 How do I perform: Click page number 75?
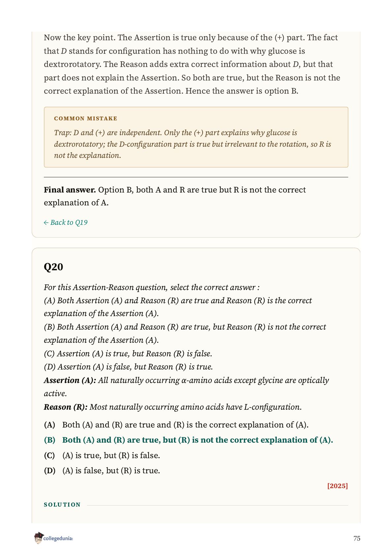coord(357,539)
